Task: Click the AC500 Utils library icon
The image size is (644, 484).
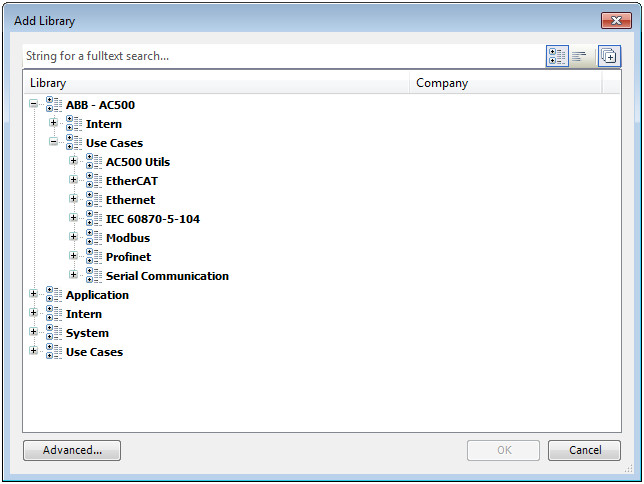Action: coord(94,162)
